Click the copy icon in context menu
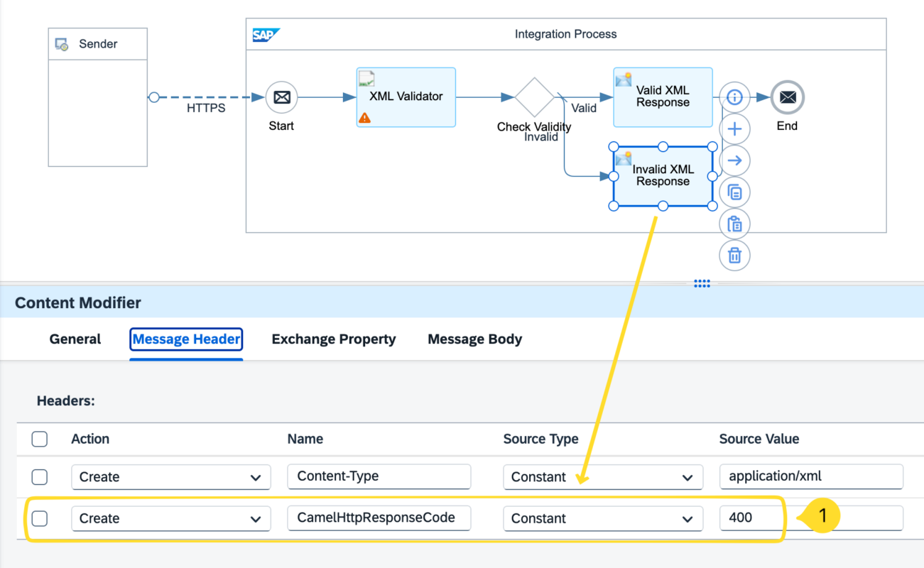Screen dimensions: 924x568 coord(734,192)
